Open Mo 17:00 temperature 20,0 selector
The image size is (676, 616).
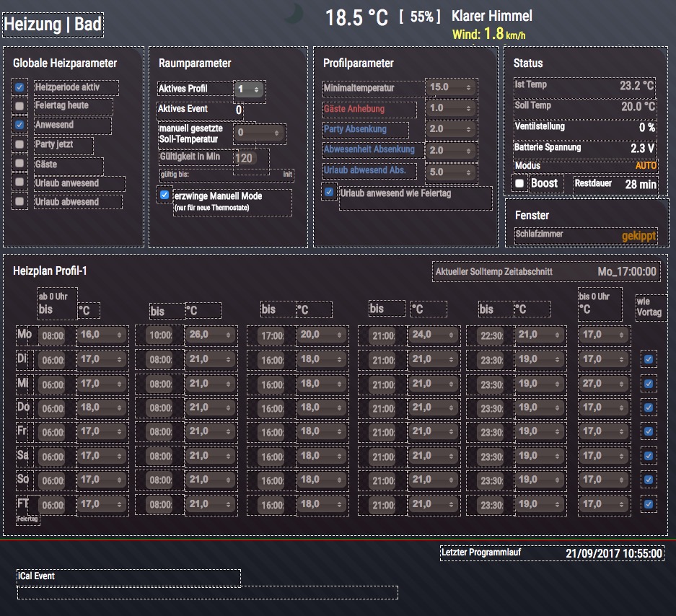click(x=322, y=335)
